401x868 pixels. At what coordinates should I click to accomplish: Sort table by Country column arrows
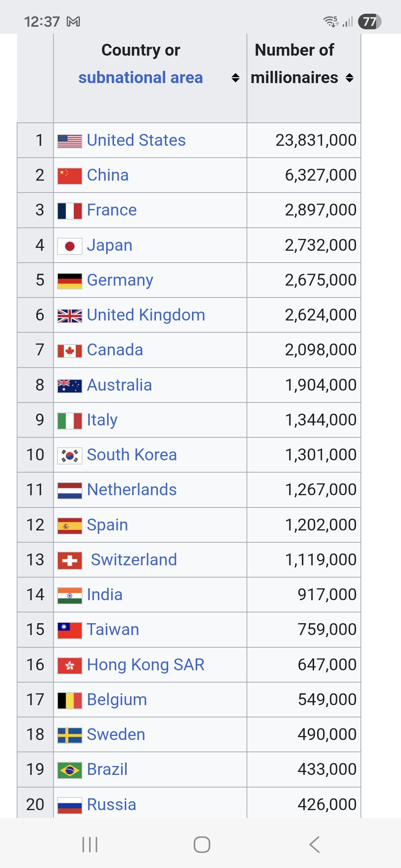click(235, 78)
